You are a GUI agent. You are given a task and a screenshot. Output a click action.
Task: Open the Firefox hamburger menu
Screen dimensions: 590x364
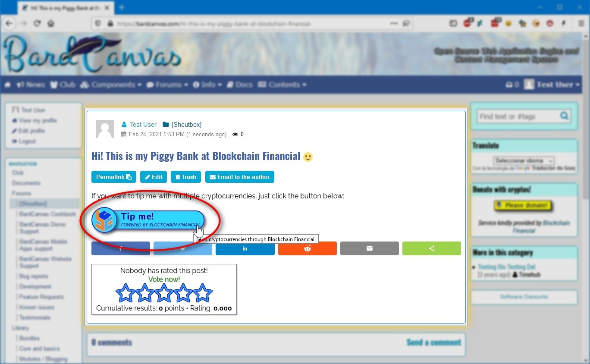(581, 23)
